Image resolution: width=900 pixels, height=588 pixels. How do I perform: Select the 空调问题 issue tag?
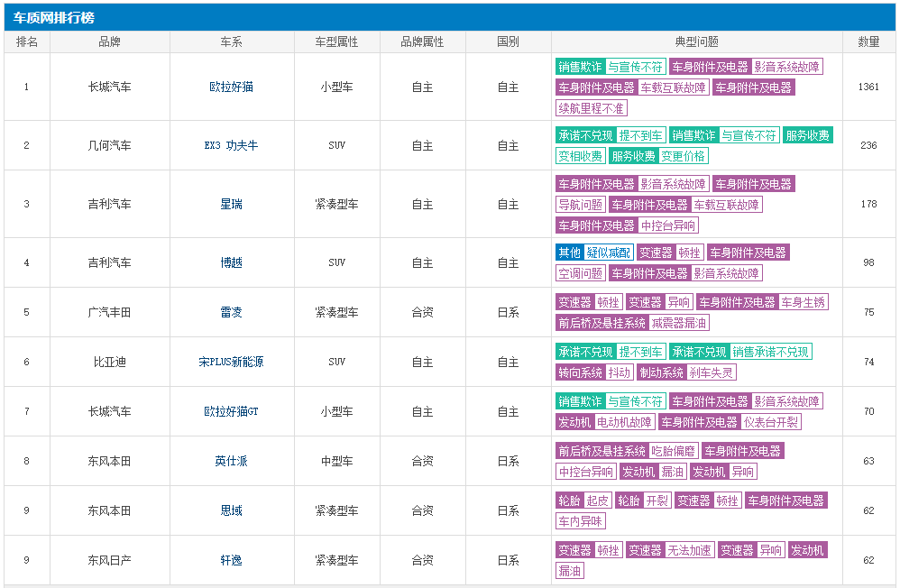pyautogui.click(x=580, y=272)
